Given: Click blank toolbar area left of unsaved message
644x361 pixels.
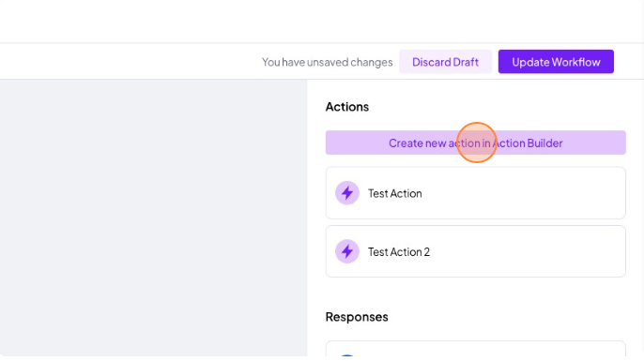Looking at the screenshot, I should coord(130,62).
